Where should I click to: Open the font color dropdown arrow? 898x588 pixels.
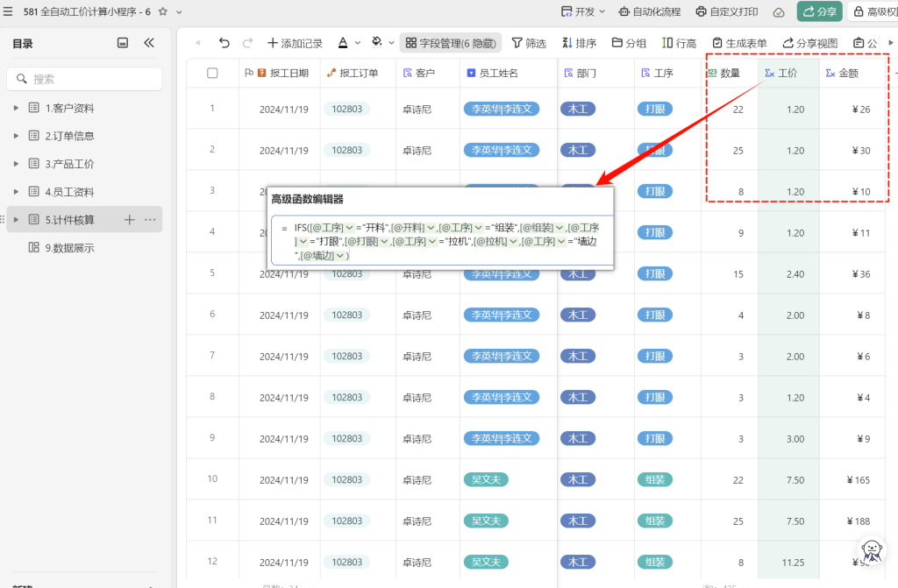pyautogui.click(x=358, y=43)
